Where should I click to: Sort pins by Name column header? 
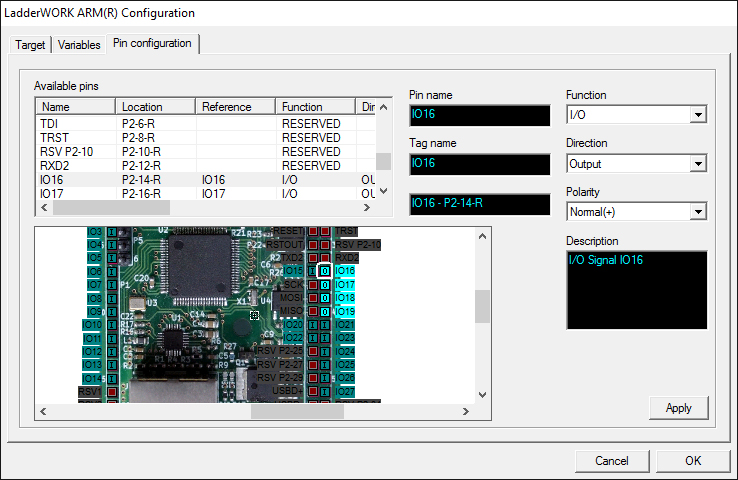coord(75,107)
